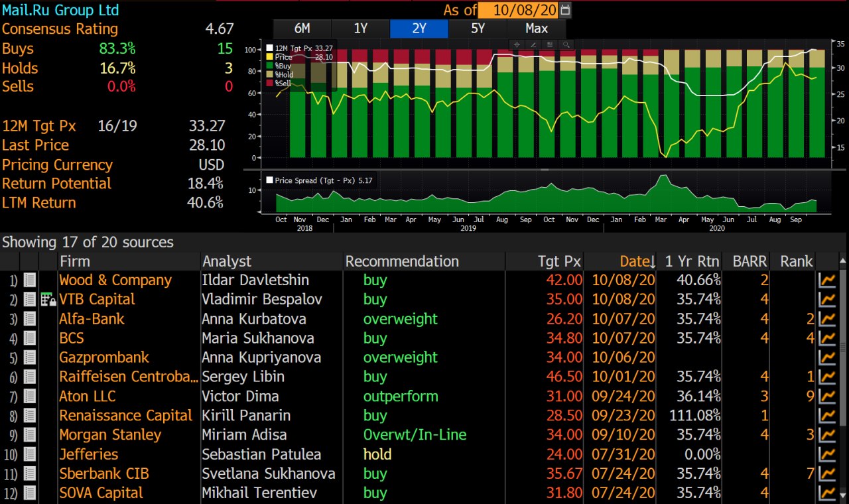This screenshot has width=849, height=504.
Task: Sort by the 1 Yr Rtn column header
Action: tap(690, 261)
